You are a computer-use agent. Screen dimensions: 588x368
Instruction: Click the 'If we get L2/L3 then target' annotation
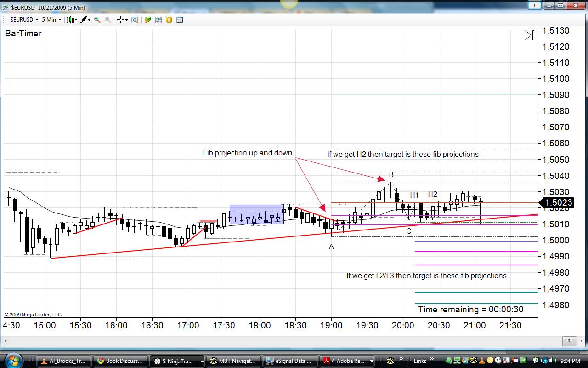click(427, 276)
